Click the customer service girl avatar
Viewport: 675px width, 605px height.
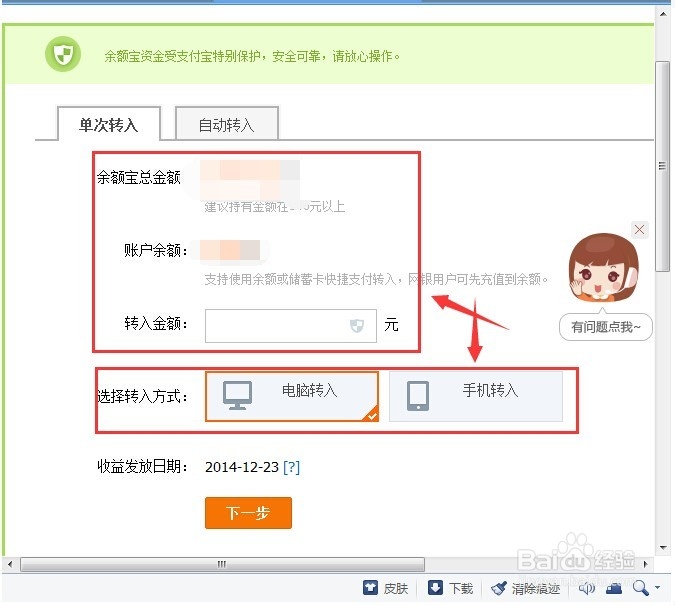coord(603,267)
